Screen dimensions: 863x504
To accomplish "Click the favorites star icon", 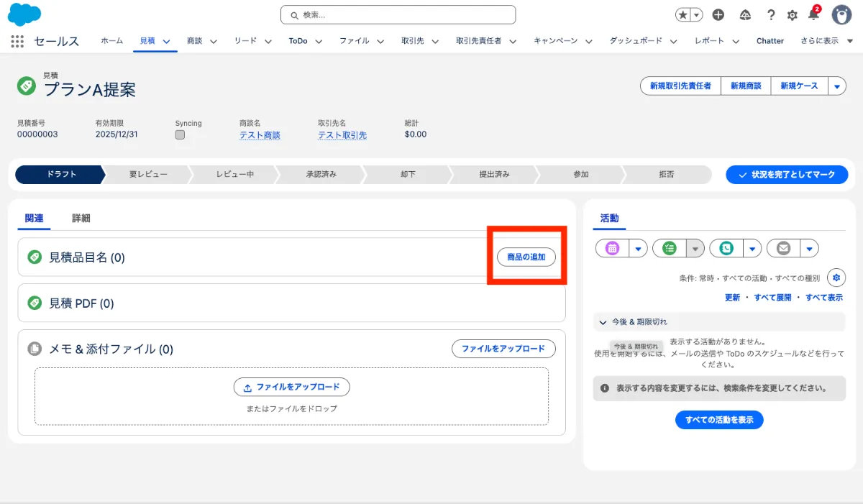I will click(x=683, y=14).
